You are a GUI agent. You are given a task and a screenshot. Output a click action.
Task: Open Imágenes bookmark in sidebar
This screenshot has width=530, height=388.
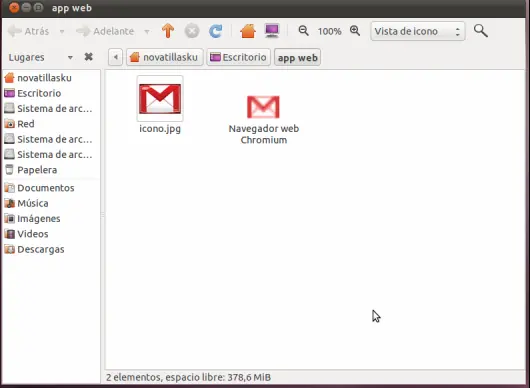pos(51,219)
